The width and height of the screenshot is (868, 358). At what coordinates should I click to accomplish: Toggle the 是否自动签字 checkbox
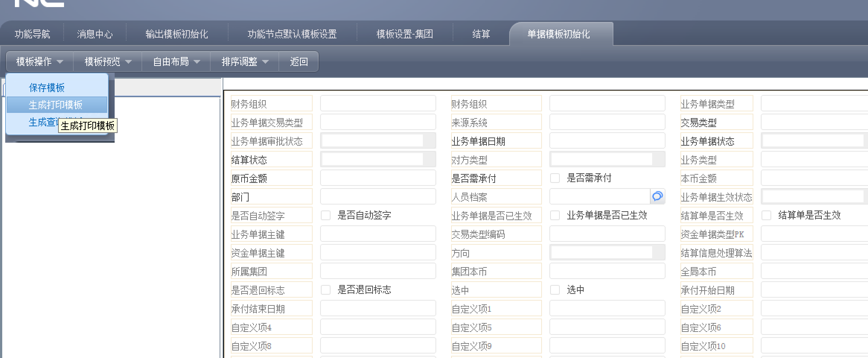pyautogui.click(x=326, y=215)
